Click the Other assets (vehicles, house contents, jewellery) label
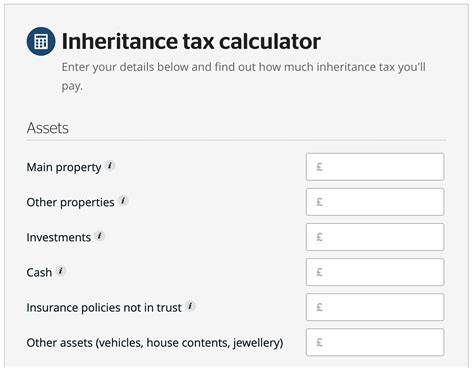 click(155, 343)
